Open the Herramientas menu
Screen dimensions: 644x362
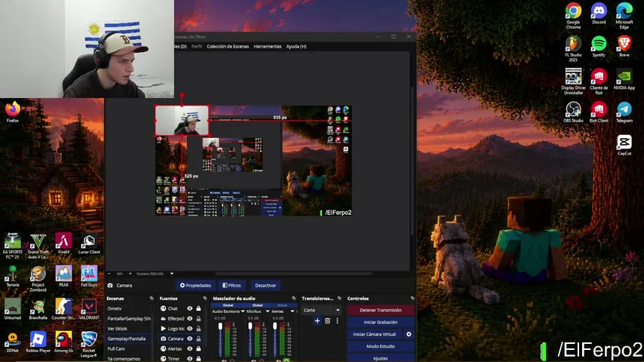point(267,46)
